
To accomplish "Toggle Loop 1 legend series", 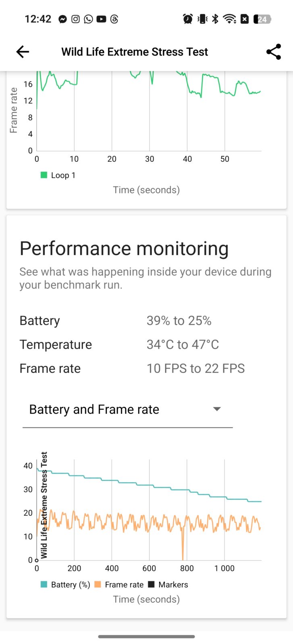I will tap(58, 175).
